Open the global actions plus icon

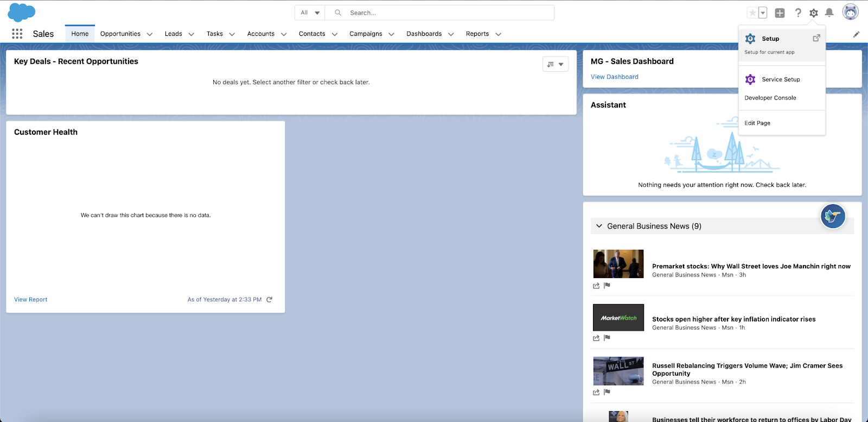780,13
